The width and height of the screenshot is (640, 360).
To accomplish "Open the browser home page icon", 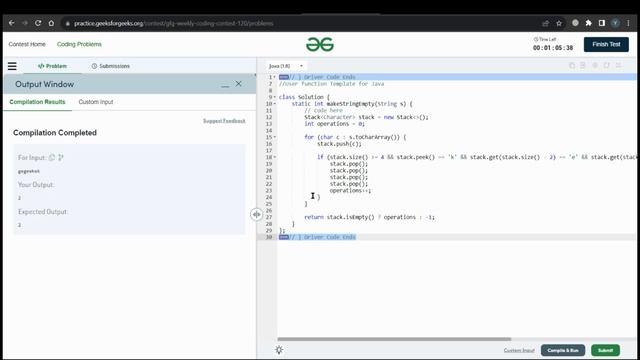I will (51, 23).
